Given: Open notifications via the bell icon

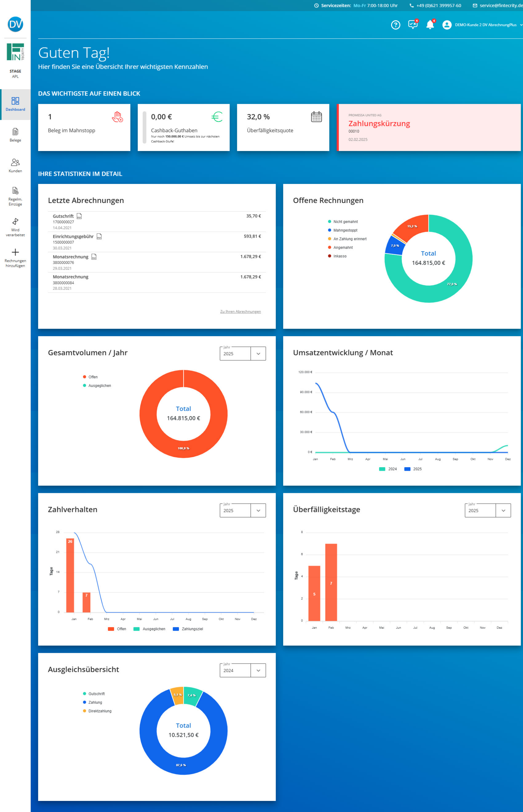Looking at the screenshot, I should [430, 25].
